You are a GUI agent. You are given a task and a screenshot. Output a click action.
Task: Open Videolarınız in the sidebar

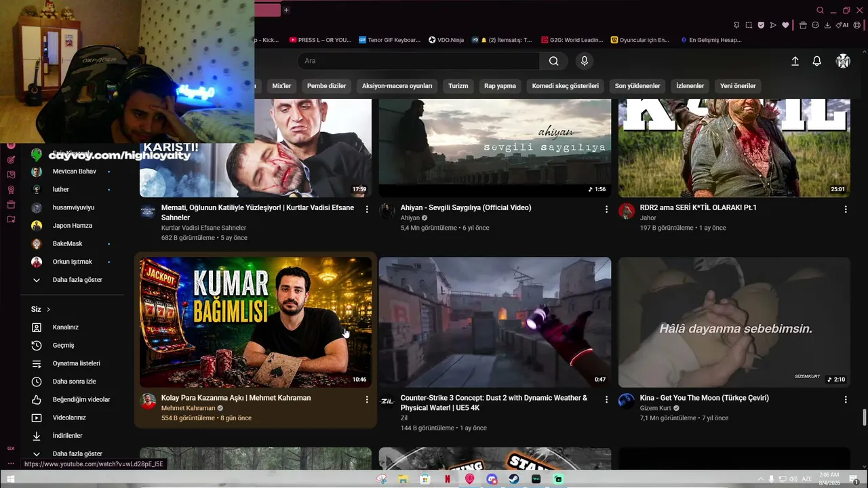[69, 418]
